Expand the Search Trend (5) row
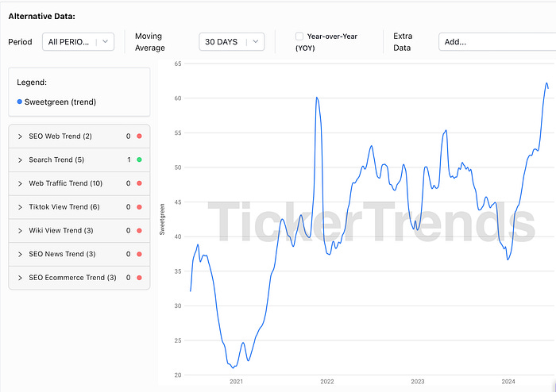Image resolution: width=556 pixels, height=392 pixels. click(x=79, y=160)
